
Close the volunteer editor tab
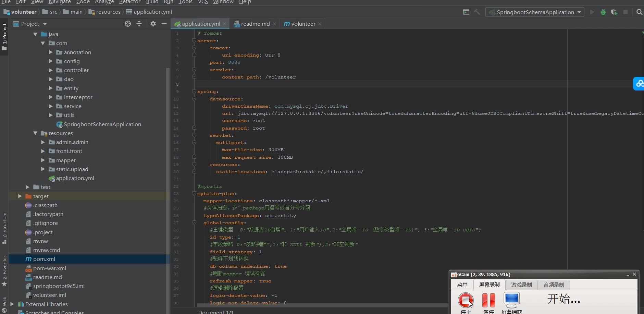coord(320,24)
